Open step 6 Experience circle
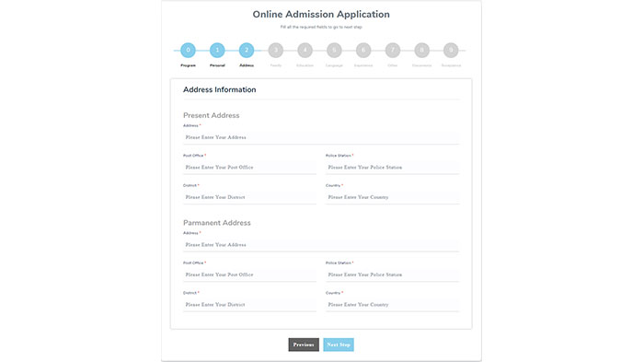644x362 pixels. tap(363, 50)
